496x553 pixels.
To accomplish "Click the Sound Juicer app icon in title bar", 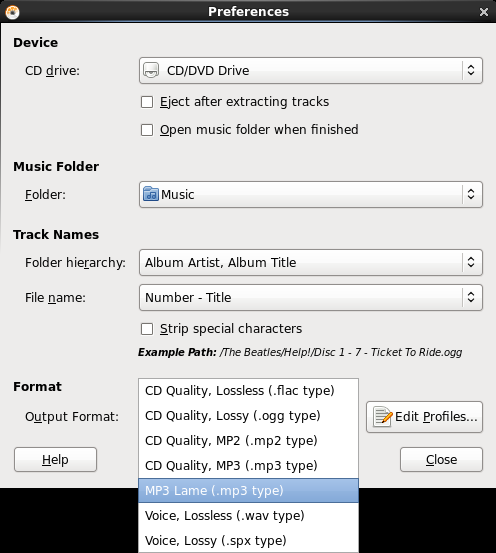I will pos(12,12).
